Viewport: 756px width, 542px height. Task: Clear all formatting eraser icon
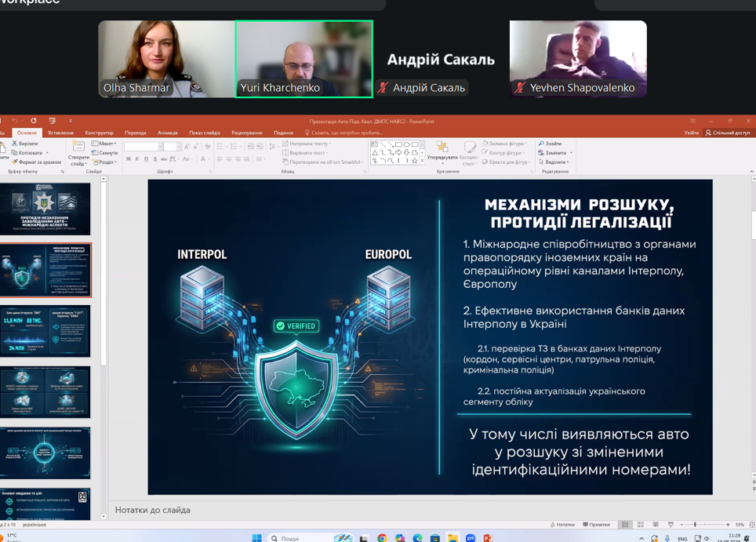pos(208,146)
